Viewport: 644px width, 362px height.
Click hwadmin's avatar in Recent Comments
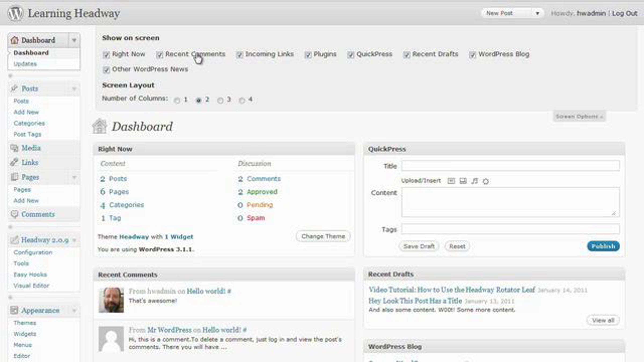[x=111, y=300]
